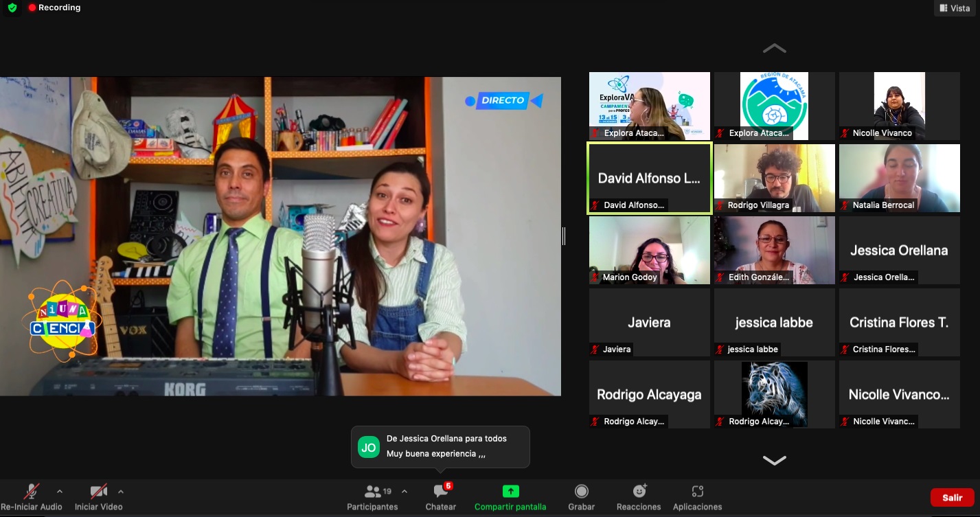Open the Participantes panel icon
The height and width of the screenshot is (517, 980).
click(373, 492)
